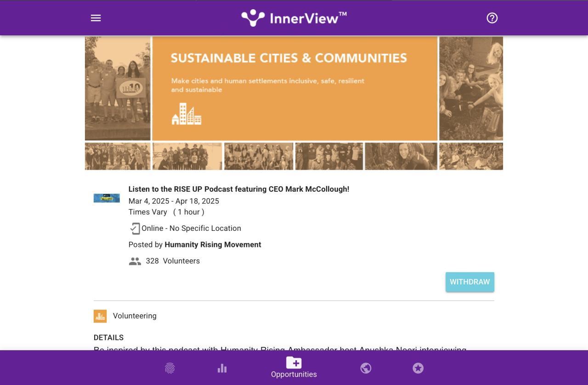588x385 pixels.
Task: Click the Volunteering category label
Action: [135, 316]
